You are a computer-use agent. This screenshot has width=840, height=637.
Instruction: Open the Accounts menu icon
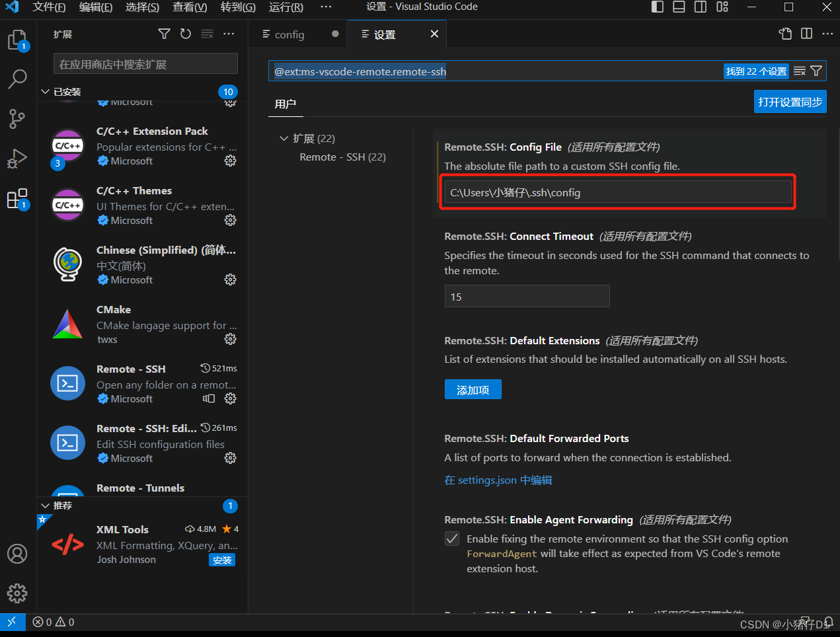(17, 554)
